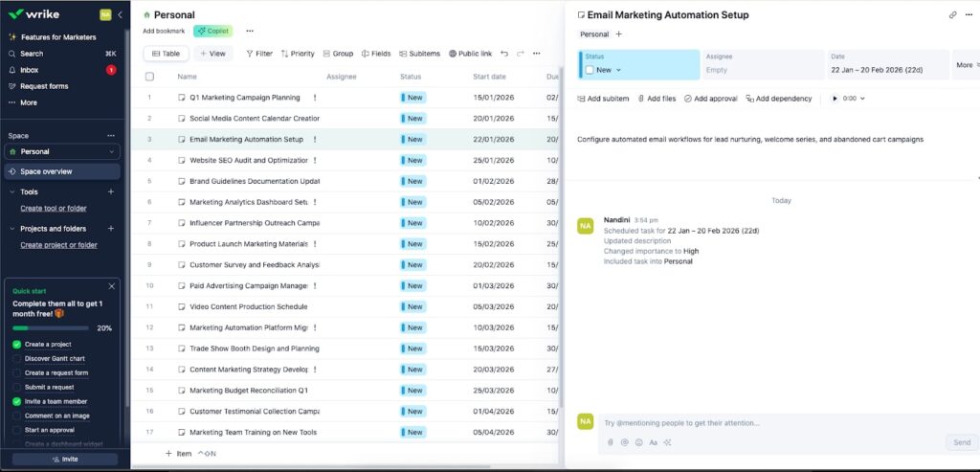Click Add files in task panel

click(657, 99)
